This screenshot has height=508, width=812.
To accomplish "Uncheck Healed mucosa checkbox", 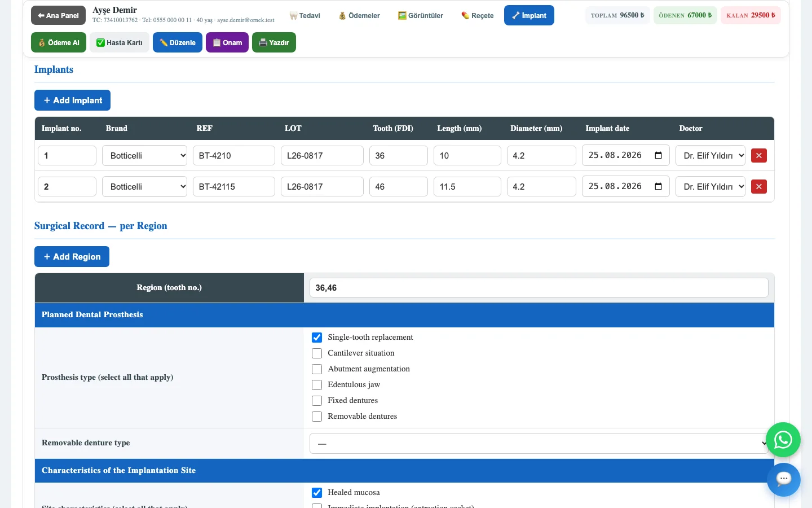I will (x=317, y=493).
